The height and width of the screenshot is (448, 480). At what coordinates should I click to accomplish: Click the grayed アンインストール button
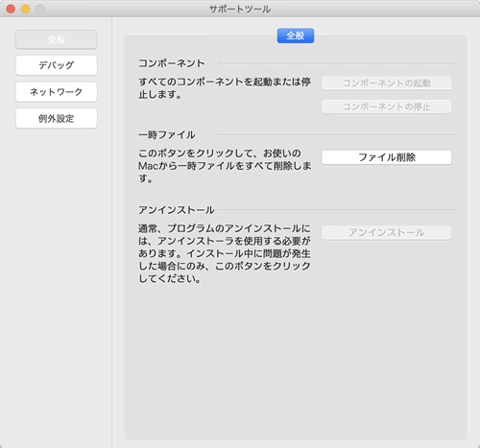[x=387, y=232]
